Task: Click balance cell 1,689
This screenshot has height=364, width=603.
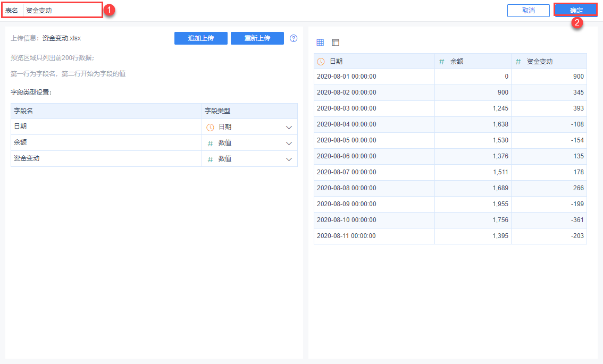Action: [473, 188]
